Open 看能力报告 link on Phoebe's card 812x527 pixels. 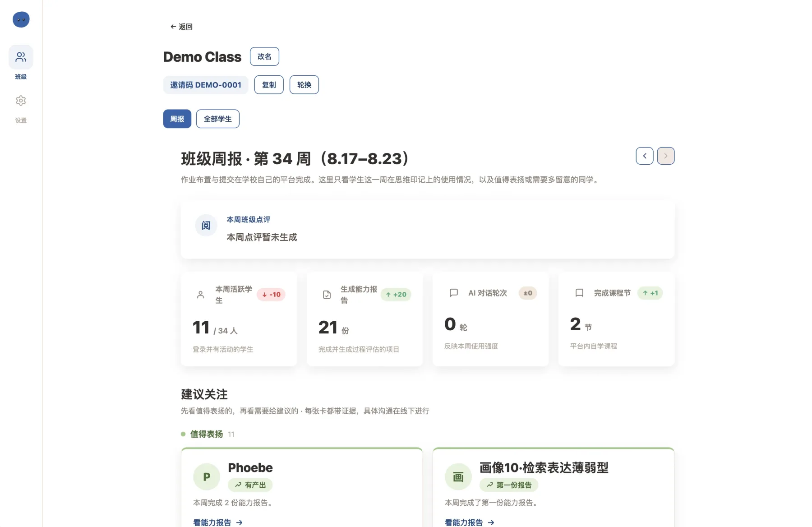coord(218,522)
